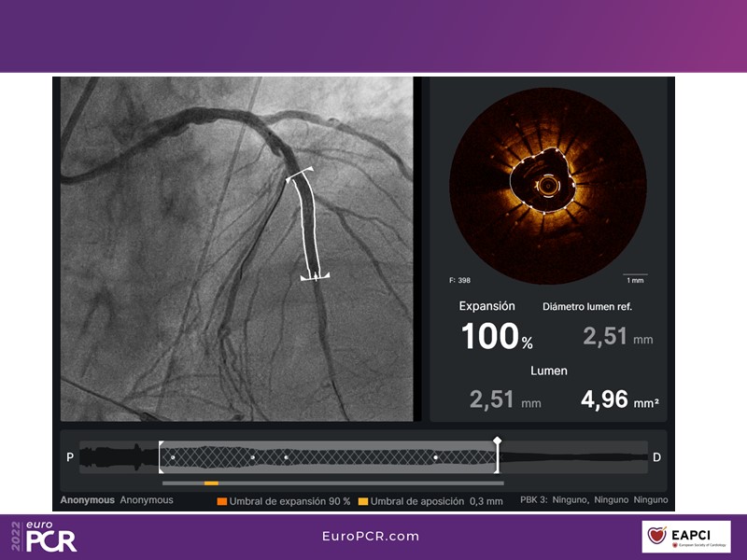The width and height of the screenshot is (747, 560).
Task: Click the orange segment on apposition bar
Action: pos(212,483)
